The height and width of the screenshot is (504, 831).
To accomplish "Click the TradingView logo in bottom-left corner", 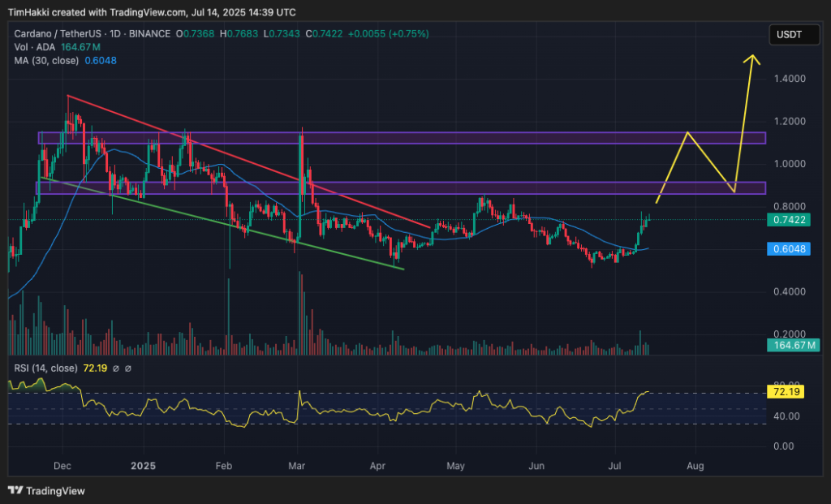I will (x=46, y=490).
